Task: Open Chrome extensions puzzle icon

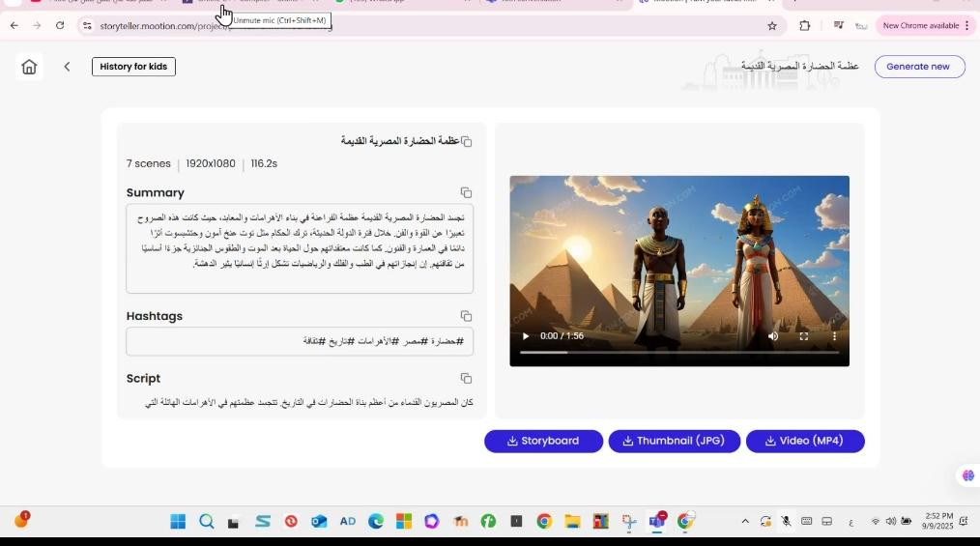Action: (x=804, y=26)
